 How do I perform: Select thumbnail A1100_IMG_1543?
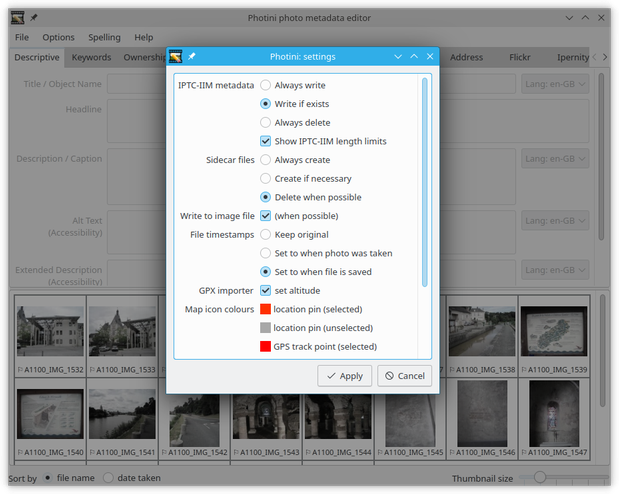coord(266,426)
